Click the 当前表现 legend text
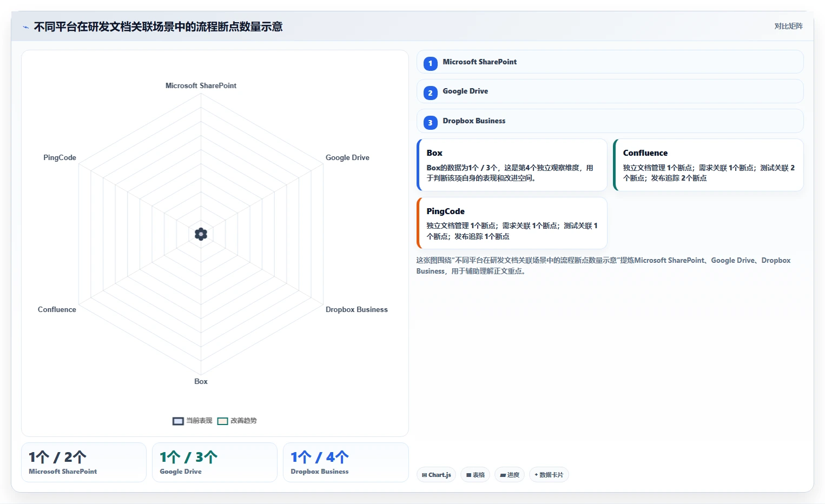This screenshot has width=825, height=504. (199, 421)
